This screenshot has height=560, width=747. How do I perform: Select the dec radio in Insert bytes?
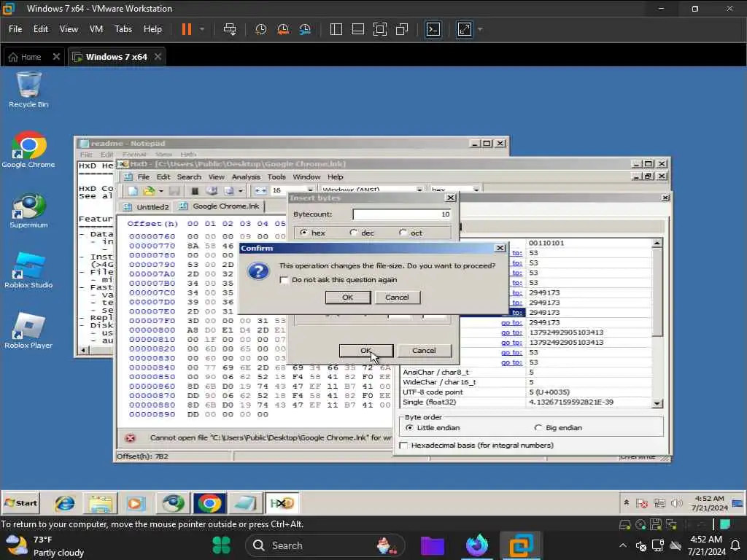tap(353, 233)
